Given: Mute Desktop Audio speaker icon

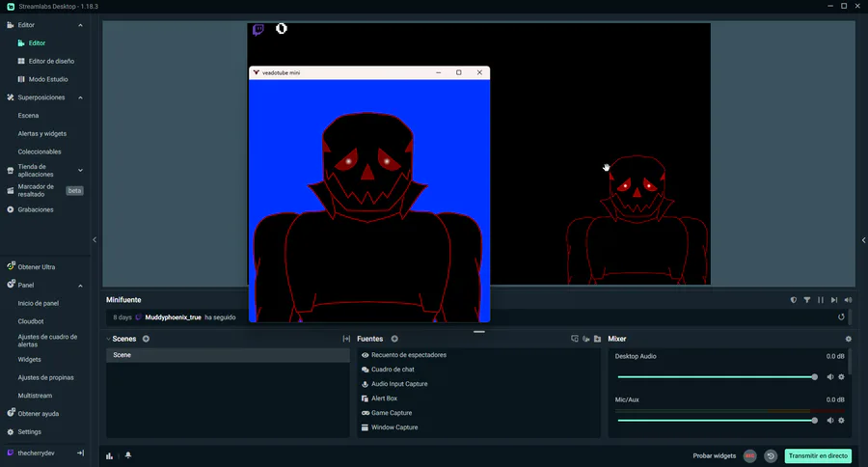Looking at the screenshot, I should coord(829,376).
